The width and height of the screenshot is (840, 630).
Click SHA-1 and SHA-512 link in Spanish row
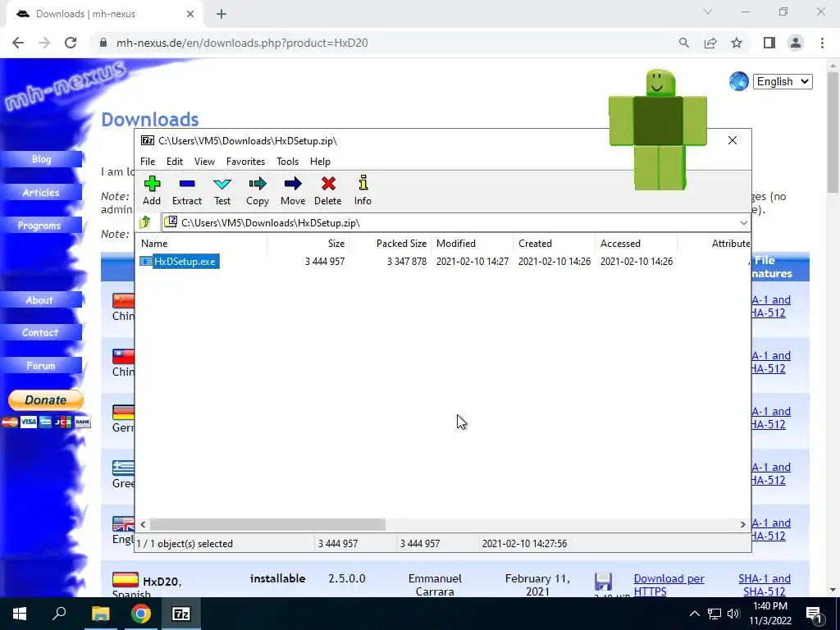pyautogui.click(x=765, y=585)
